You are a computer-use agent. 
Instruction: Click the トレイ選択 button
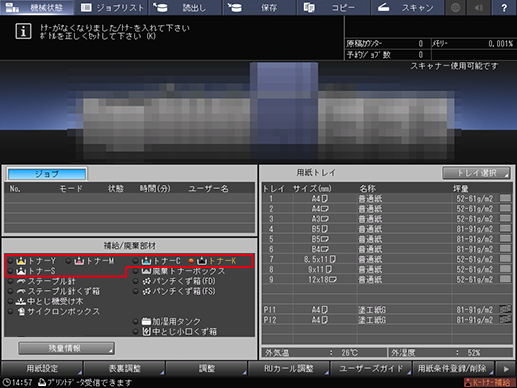coord(476,173)
